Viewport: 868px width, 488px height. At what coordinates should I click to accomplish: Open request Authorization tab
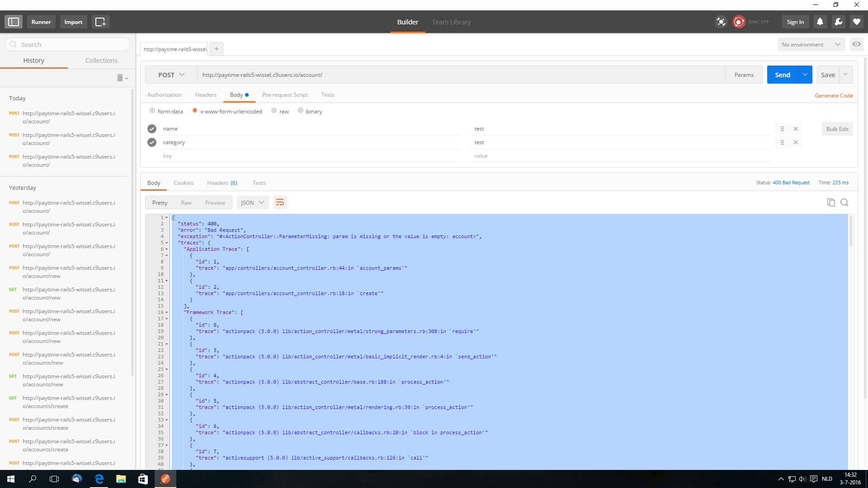tap(164, 95)
